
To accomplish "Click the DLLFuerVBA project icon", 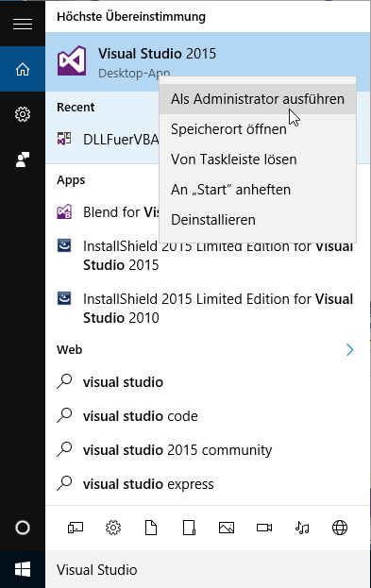I will (x=64, y=139).
